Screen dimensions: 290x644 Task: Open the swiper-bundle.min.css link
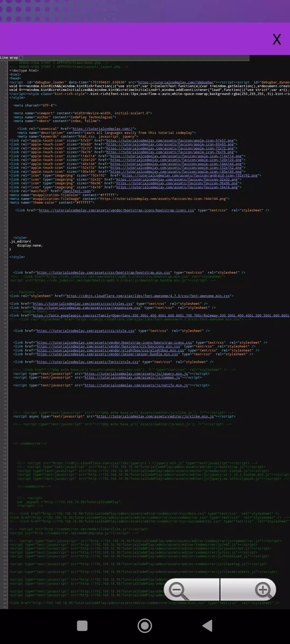(107, 354)
